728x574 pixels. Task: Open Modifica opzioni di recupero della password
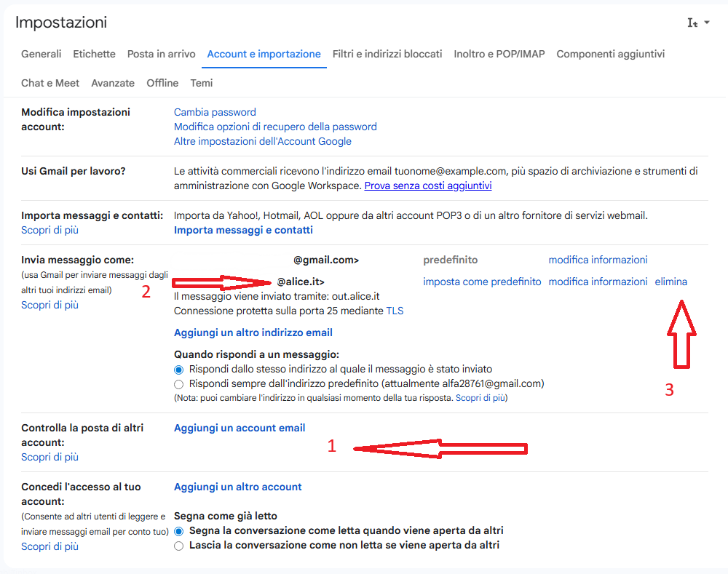[275, 127]
